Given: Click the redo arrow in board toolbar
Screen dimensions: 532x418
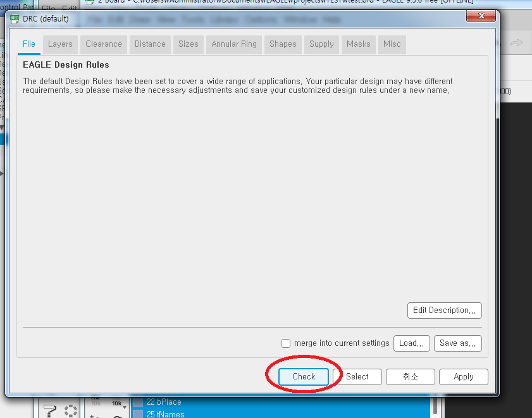Looking at the screenshot, I should [x=516, y=43].
